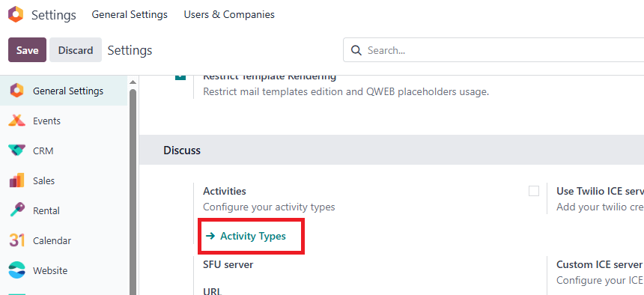
Task: Open the General Settings top menu
Action: [x=130, y=15]
